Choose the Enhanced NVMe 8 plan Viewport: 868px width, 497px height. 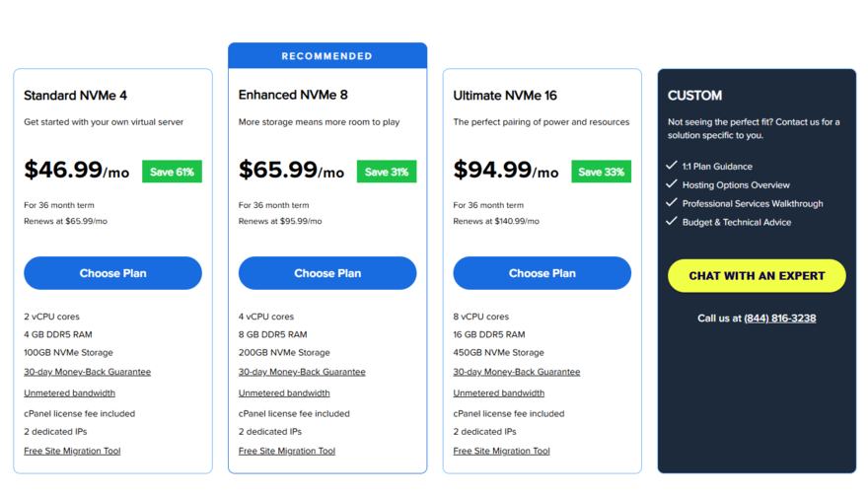click(x=327, y=273)
